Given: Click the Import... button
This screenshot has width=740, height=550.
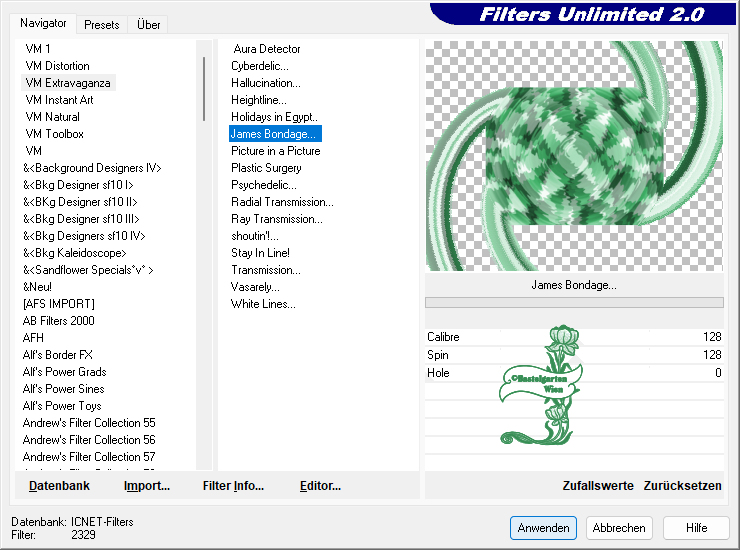Looking at the screenshot, I should click(147, 485).
